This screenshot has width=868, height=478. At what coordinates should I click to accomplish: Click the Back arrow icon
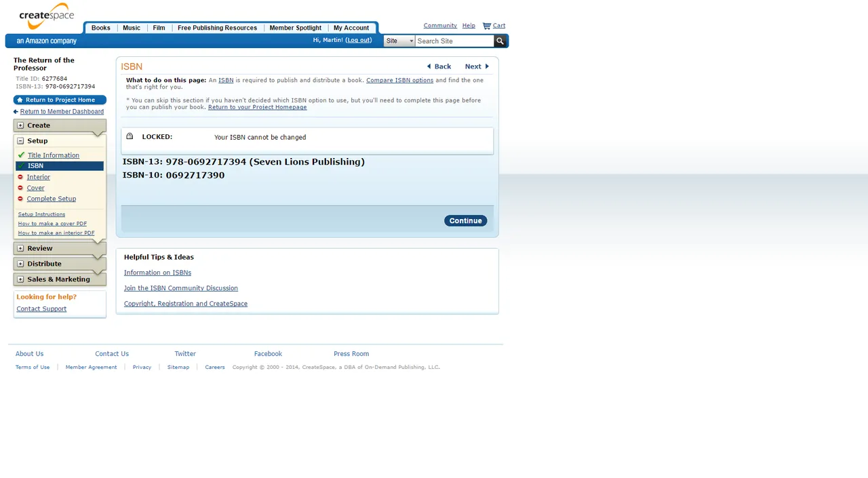click(429, 66)
